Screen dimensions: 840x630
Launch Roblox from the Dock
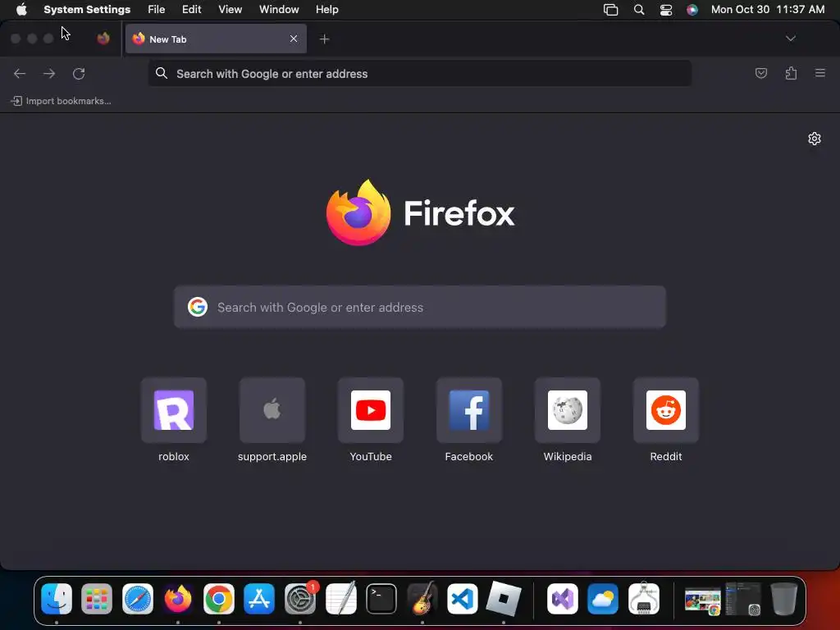coord(503,598)
